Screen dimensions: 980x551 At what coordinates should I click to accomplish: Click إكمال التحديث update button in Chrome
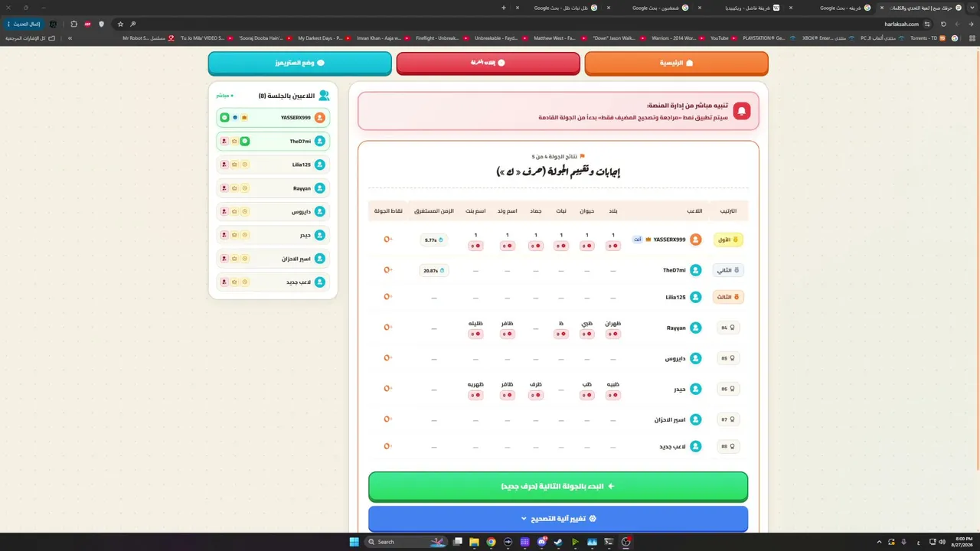pos(24,24)
